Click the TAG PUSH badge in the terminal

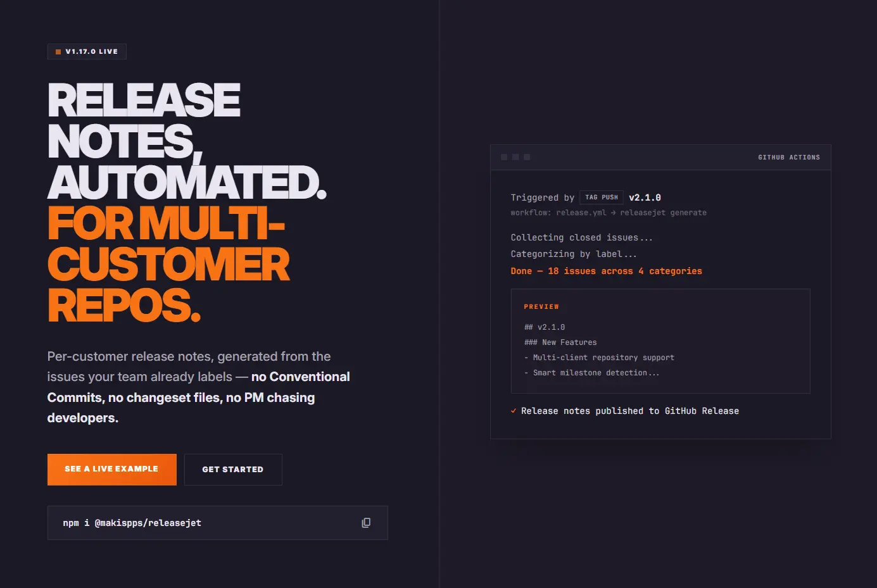point(602,197)
